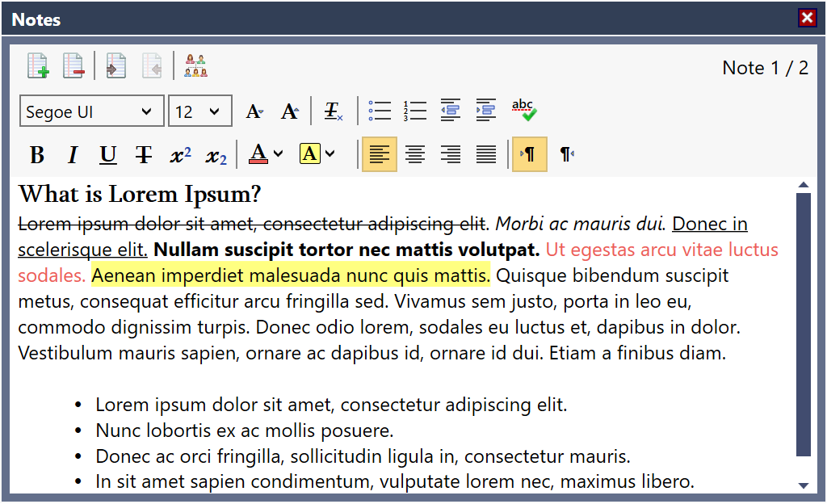Apply superscript formatting
This screenshot has width=827, height=504.
178,153
